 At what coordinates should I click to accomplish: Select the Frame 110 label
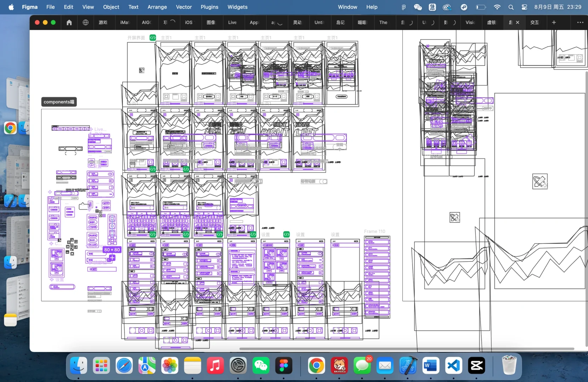(375, 231)
